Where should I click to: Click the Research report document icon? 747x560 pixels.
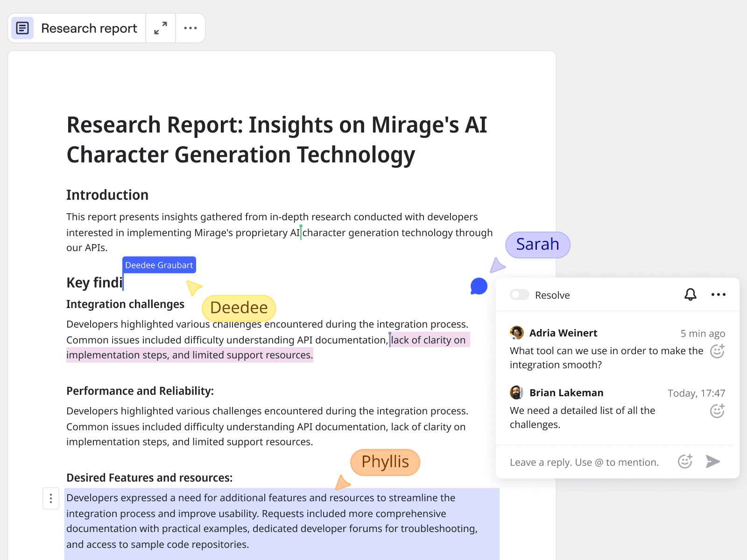click(22, 28)
